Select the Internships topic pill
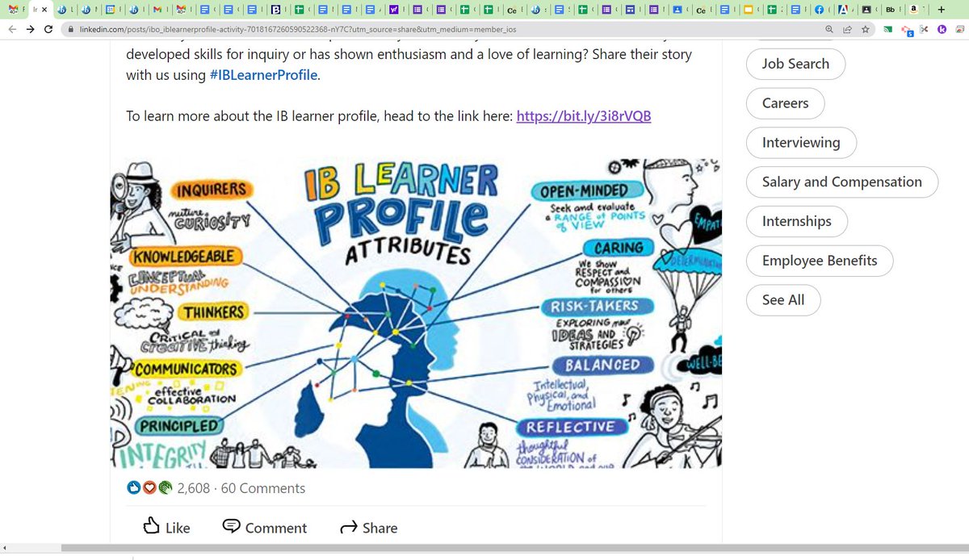969x560 pixels. 796,221
